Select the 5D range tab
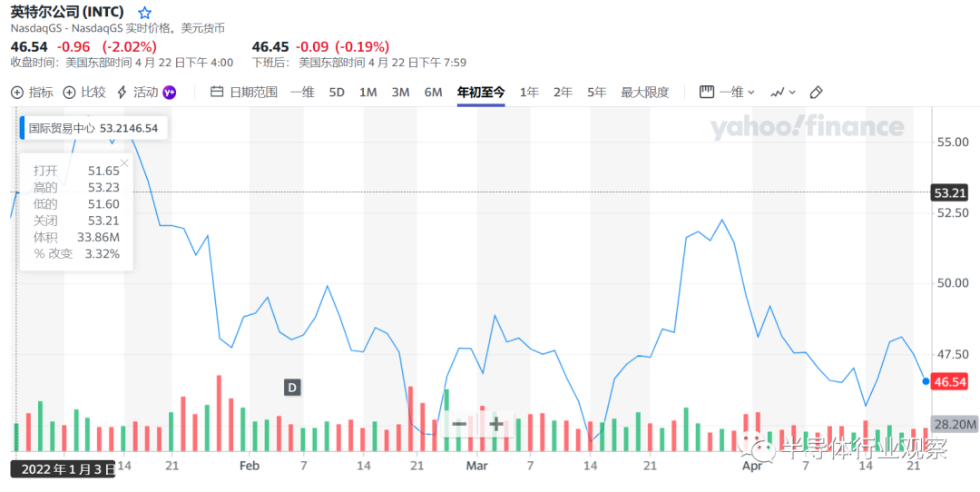The height and width of the screenshot is (492, 980). tap(337, 93)
